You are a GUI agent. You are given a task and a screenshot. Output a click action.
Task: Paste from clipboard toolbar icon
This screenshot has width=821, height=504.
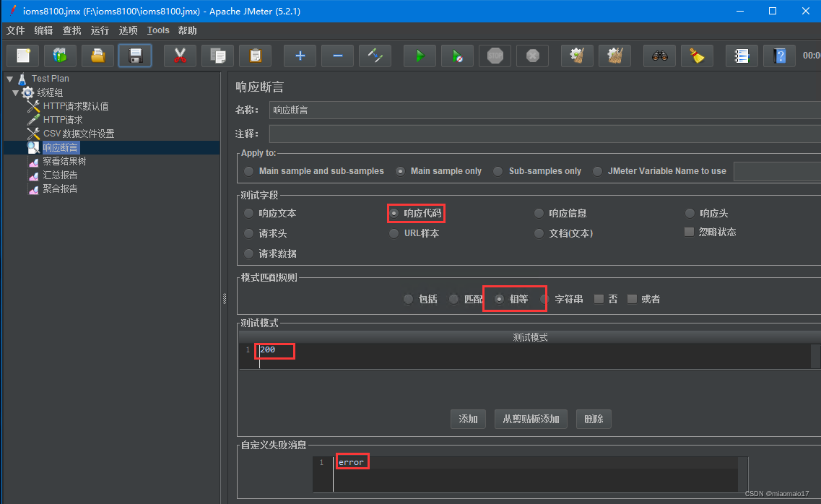coord(256,56)
